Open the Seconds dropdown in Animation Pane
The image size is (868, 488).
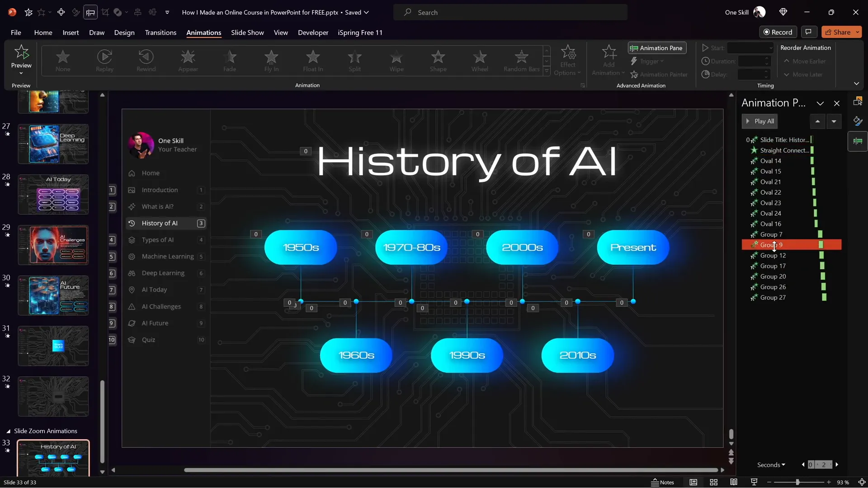(771, 465)
